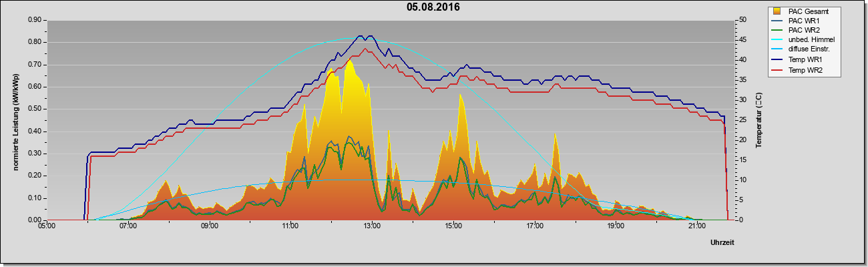
Task: Select the Temp WR2 legend entry
Action: pyautogui.click(x=803, y=70)
